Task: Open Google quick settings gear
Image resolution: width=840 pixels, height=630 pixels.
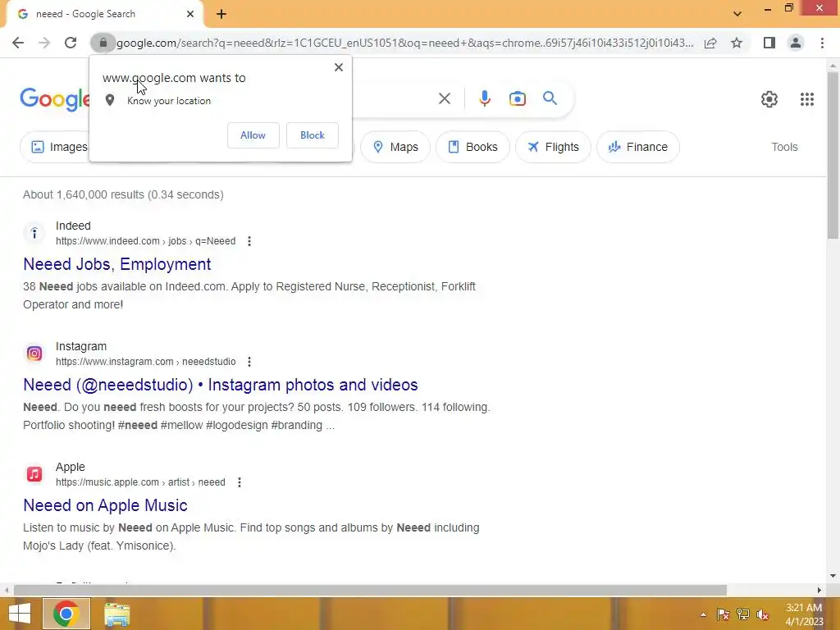Action: pos(769,99)
